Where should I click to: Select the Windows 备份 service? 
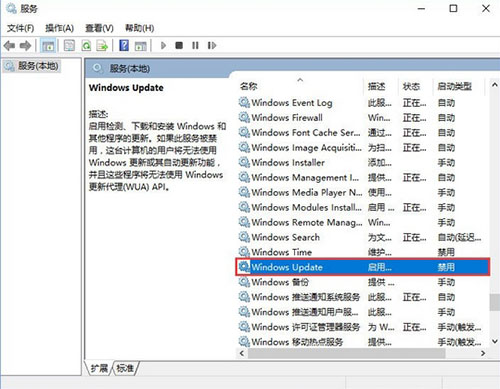tap(362, 282)
